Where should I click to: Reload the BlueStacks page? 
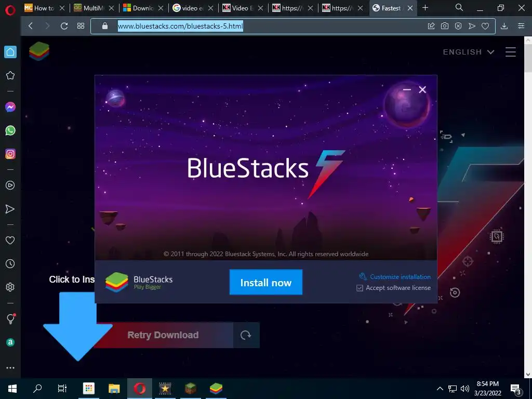pos(64,26)
